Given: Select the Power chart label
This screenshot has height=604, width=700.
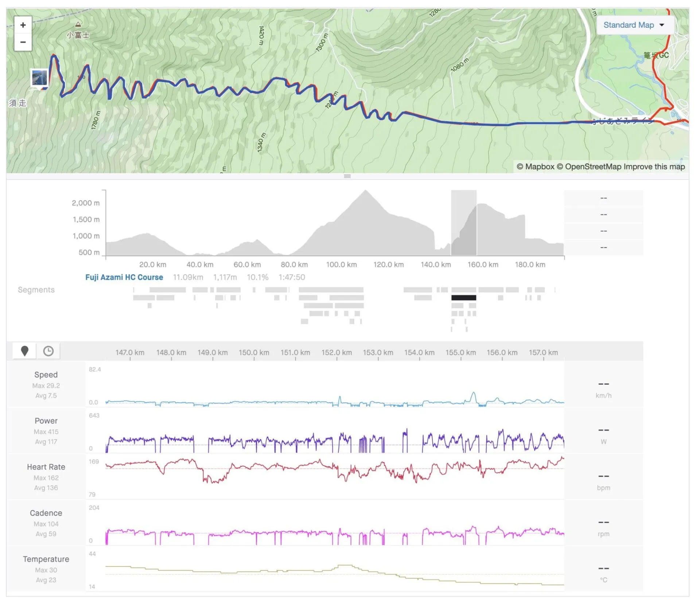Looking at the screenshot, I should point(46,421).
